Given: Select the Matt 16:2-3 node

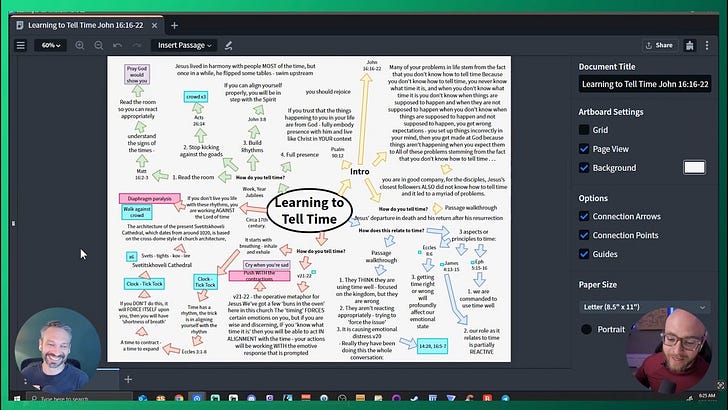Looking at the screenshot, I should click(142, 175).
